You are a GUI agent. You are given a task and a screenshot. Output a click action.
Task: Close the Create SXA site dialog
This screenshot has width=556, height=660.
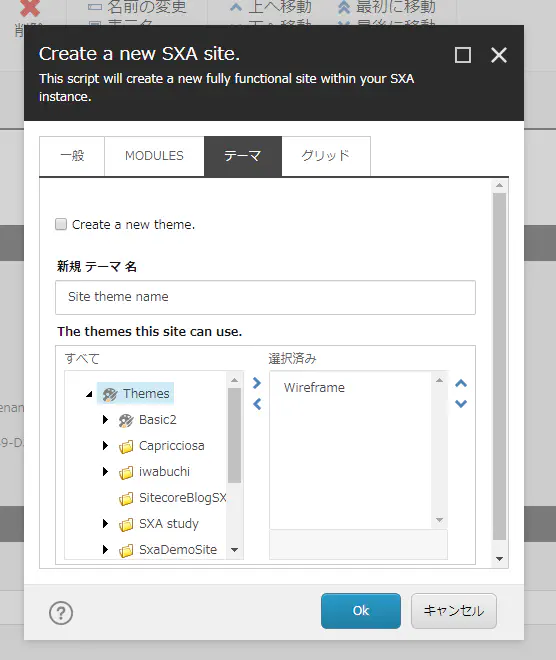[x=499, y=55]
